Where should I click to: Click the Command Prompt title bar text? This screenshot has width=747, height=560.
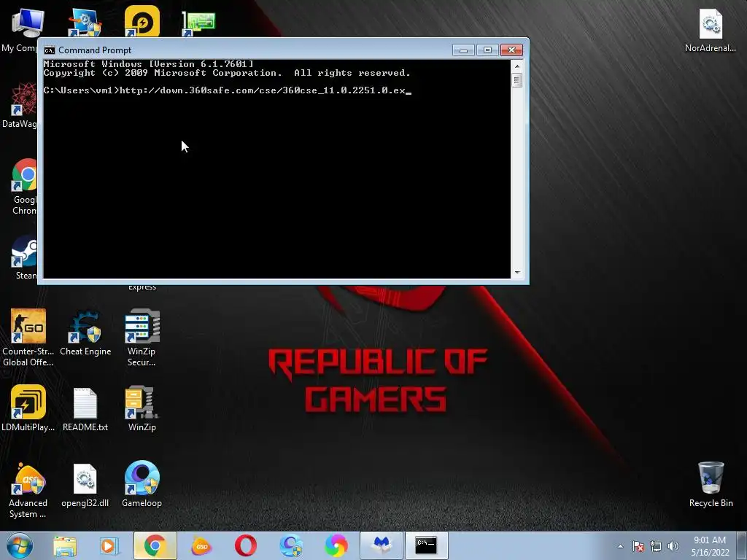95,50
